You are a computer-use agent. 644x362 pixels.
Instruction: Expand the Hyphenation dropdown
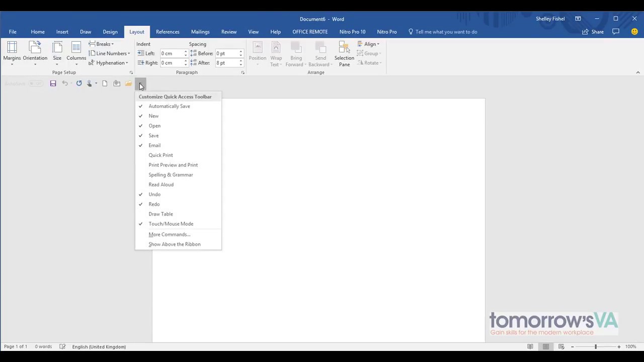tap(108, 63)
